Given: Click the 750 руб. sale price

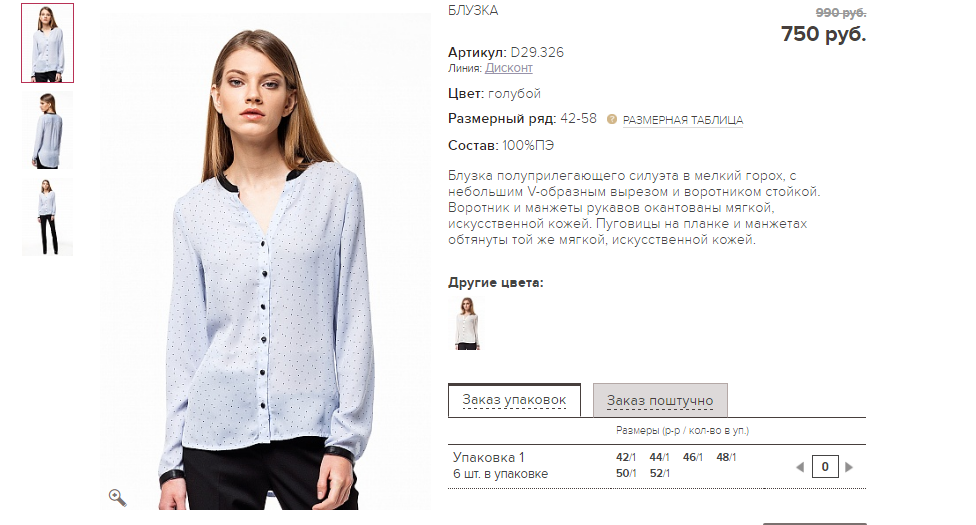Looking at the screenshot, I should [823, 34].
